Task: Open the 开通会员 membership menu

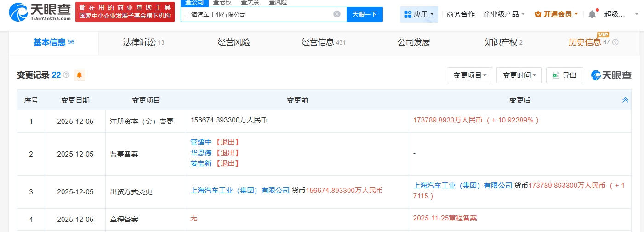Action: [556, 14]
